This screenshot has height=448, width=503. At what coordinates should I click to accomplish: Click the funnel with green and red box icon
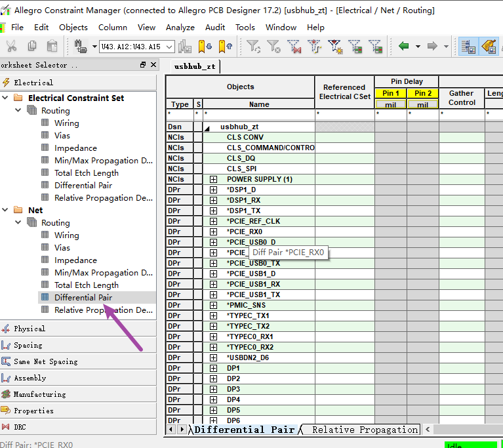pyautogui.click(x=355, y=47)
